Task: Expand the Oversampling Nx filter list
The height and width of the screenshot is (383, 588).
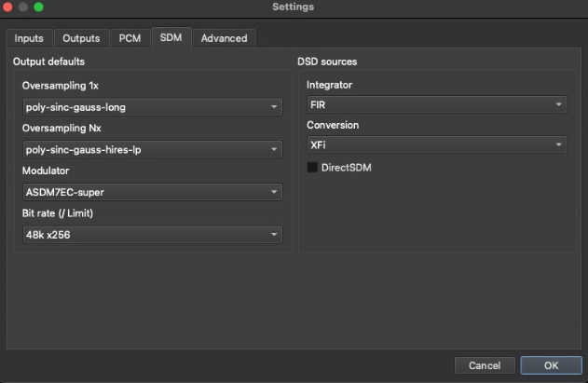Action: 152,149
